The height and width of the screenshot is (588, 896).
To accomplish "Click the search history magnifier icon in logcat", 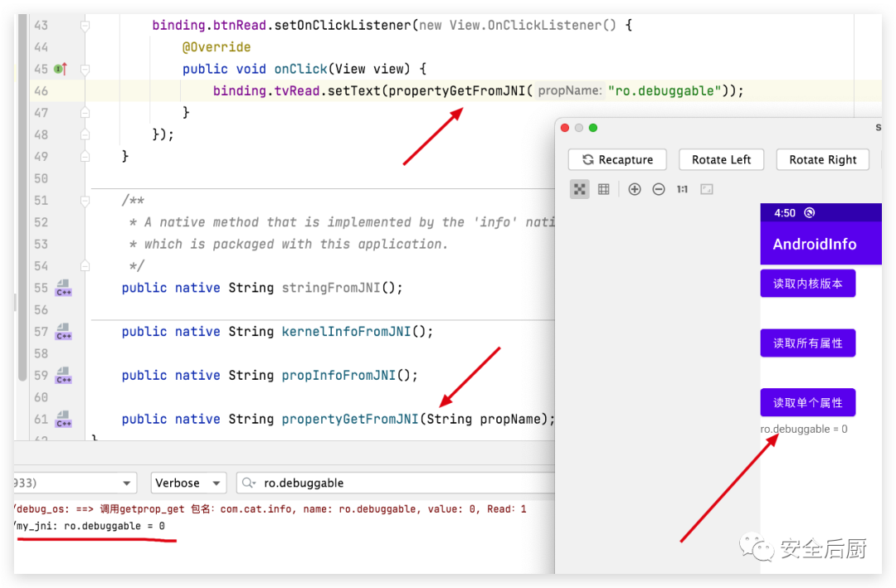I will 250,483.
